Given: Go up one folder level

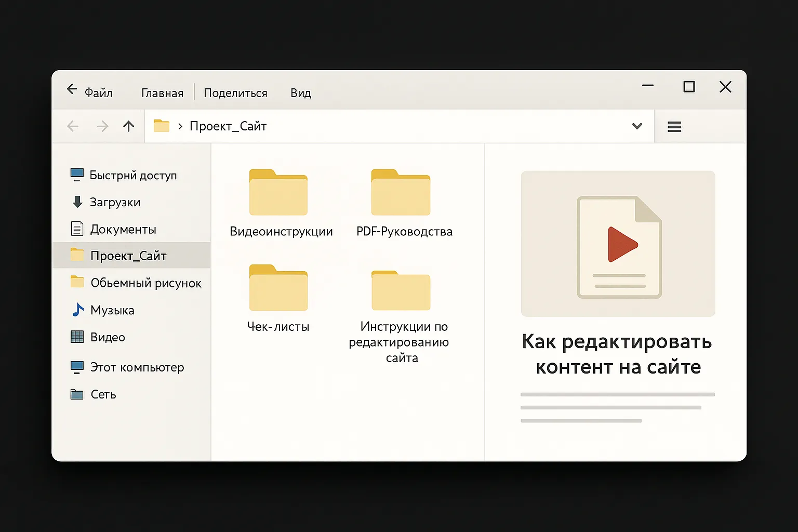Looking at the screenshot, I should 129,126.
